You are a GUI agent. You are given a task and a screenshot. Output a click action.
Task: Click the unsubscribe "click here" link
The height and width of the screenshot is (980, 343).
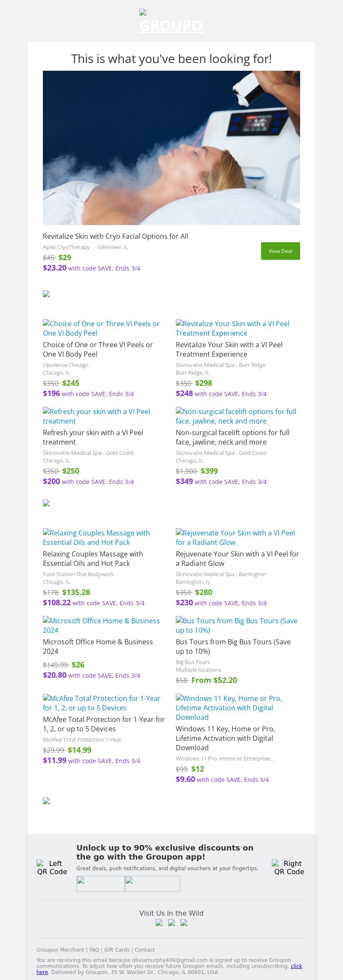pyautogui.click(x=296, y=966)
